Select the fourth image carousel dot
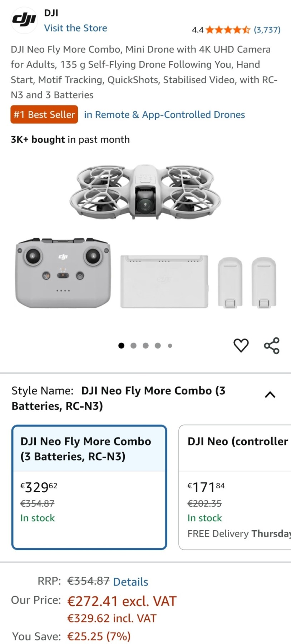The image size is (291, 644). coord(158,346)
